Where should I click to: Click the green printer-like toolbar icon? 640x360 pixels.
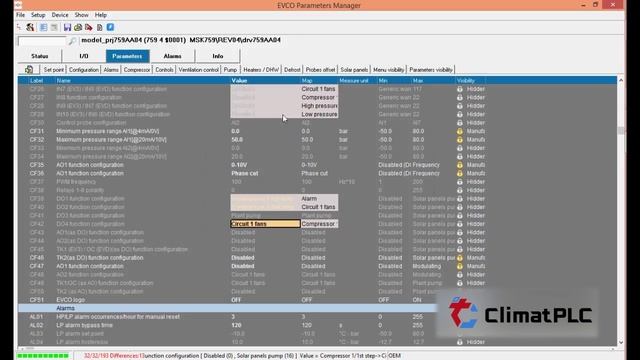coord(78,27)
